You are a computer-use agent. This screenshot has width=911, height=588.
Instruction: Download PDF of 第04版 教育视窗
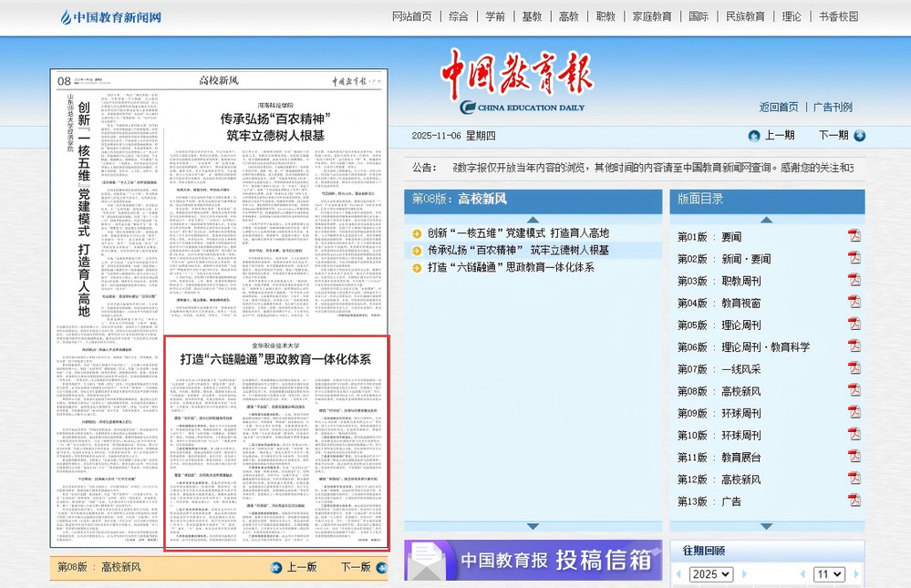[854, 303]
